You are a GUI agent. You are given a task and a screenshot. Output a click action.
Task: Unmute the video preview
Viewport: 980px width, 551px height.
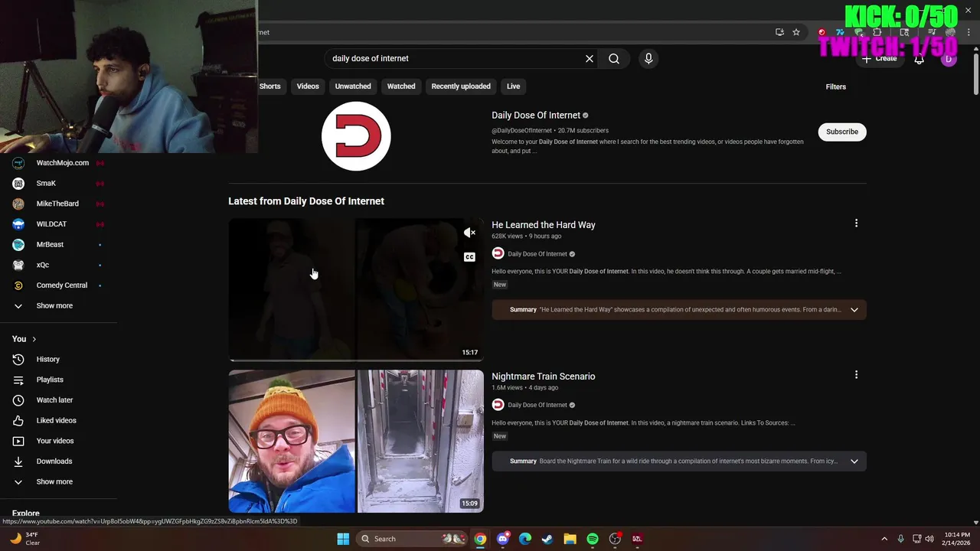[x=469, y=233]
